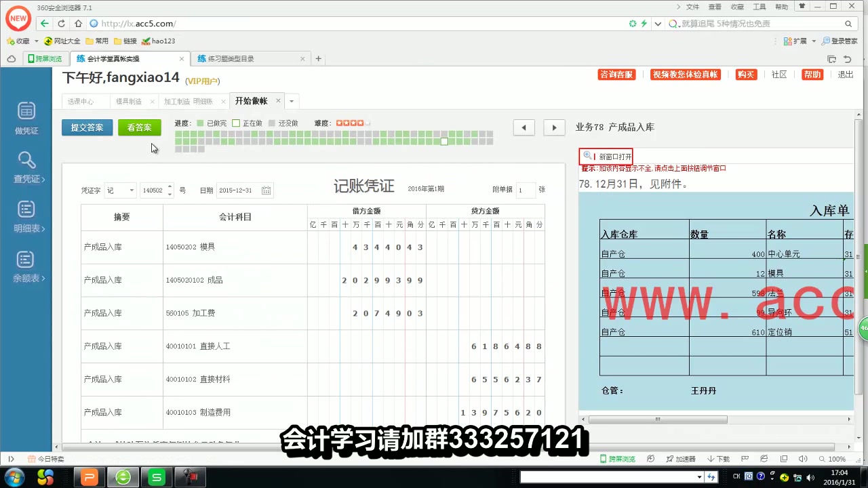This screenshot has width=868, height=488.
Task: Expand the arrow beside the 开始做帐 tab
Action: (x=291, y=100)
